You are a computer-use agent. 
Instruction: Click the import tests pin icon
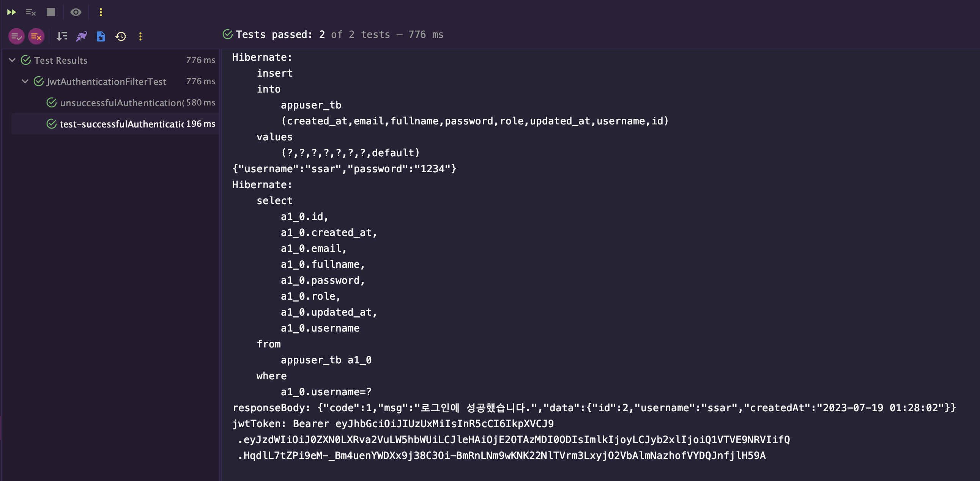pyautogui.click(x=81, y=36)
